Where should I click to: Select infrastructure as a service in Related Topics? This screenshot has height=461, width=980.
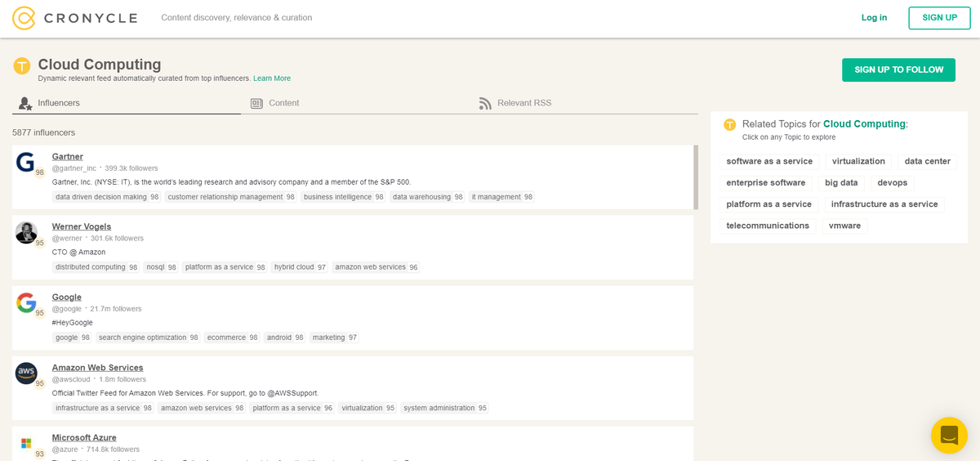tap(884, 204)
